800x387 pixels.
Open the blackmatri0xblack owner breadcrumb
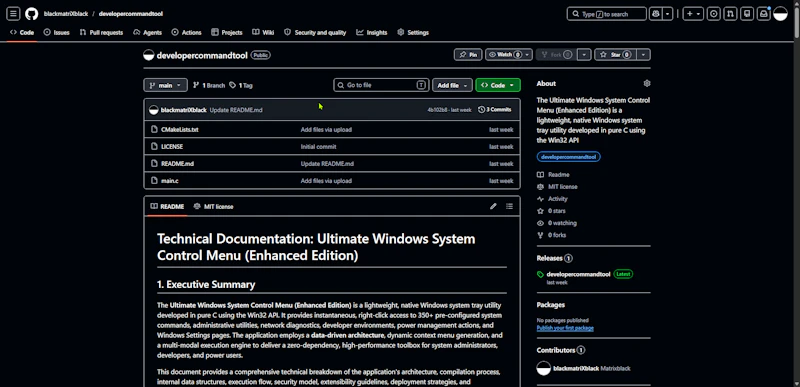(x=66, y=14)
